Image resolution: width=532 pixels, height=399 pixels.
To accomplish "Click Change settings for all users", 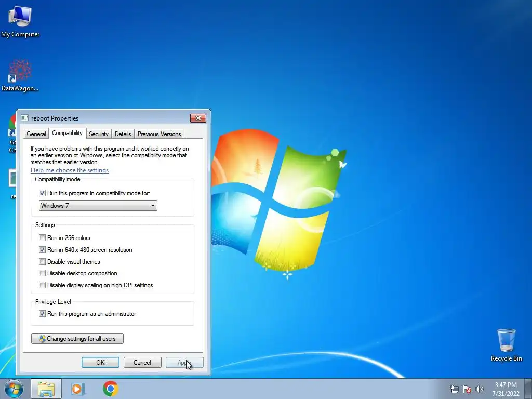I will point(77,339).
